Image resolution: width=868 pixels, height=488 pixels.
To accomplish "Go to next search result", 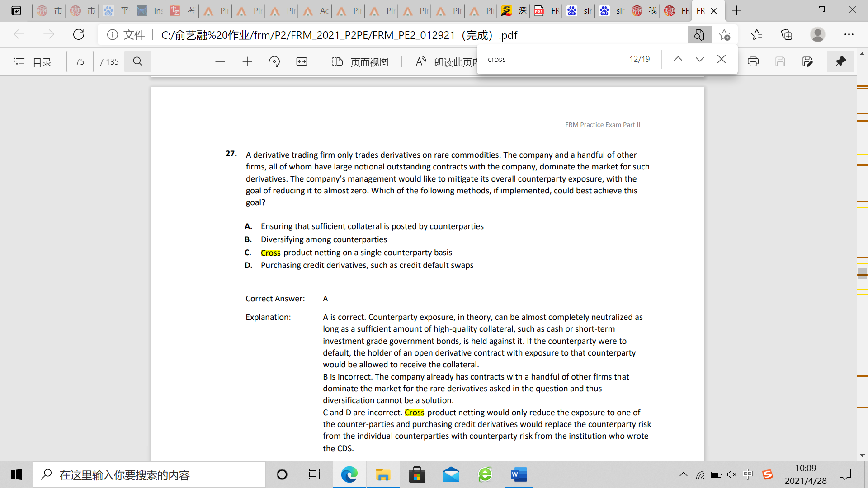I will pos(699,59).
